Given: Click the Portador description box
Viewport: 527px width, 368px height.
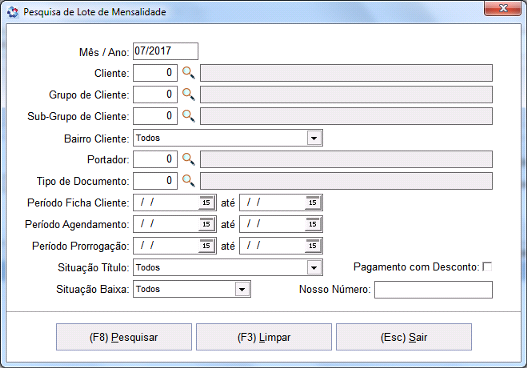Looking at the screenshot, I should [x=347, y=159].
